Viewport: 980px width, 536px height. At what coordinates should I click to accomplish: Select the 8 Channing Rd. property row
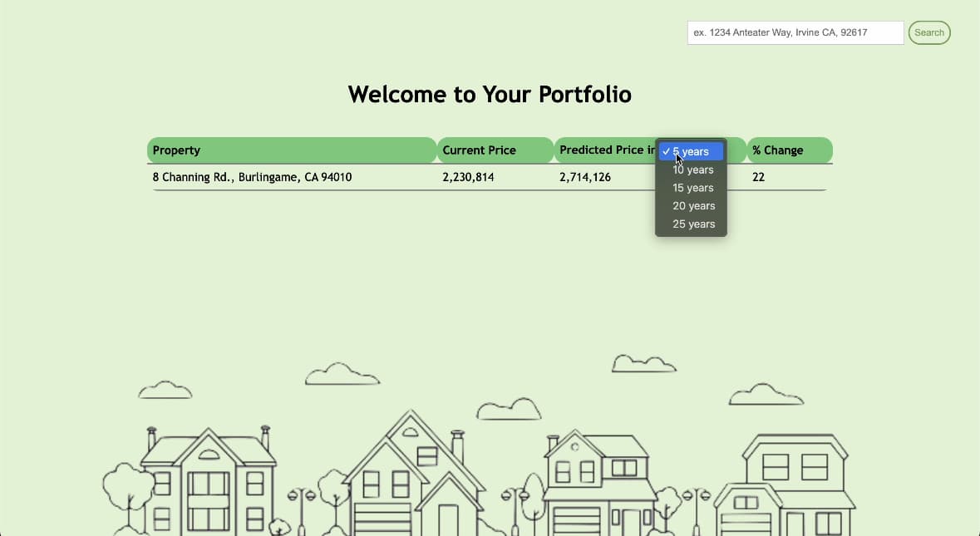pos(490,177)
